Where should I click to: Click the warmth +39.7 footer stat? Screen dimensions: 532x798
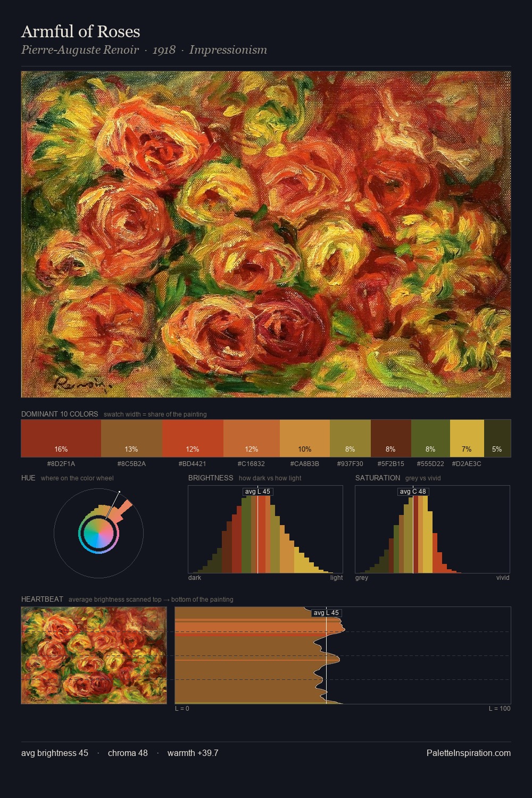(193, 753)
